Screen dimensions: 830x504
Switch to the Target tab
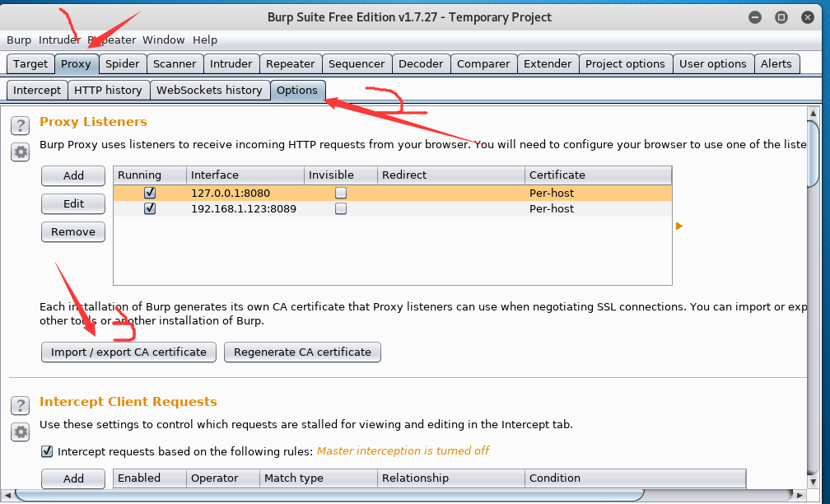click(x=30, y=64)
